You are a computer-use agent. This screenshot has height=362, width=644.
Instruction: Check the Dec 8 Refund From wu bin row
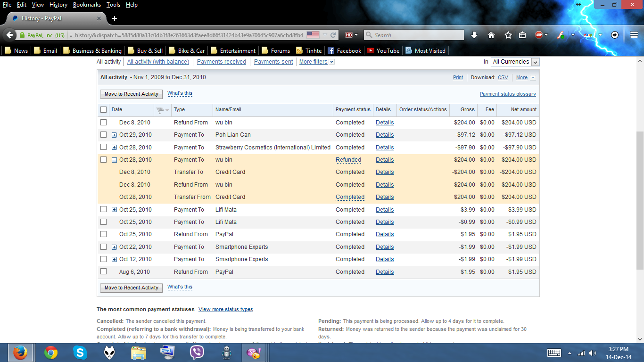(104, 122)
